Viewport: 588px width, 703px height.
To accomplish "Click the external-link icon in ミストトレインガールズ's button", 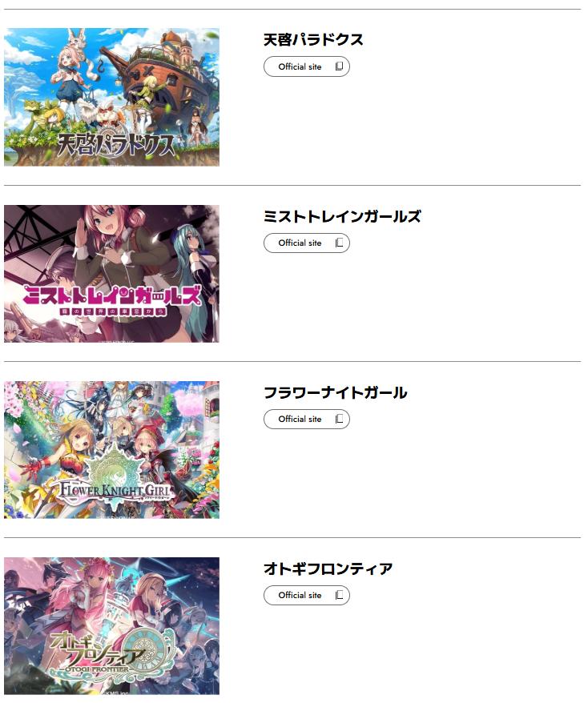I will click(x=339, y=243).
